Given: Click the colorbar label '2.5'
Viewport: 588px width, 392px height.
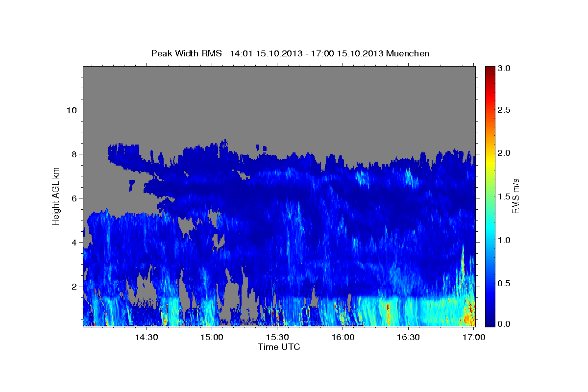Looking at the screenshot, I should (x=504, y=110).
